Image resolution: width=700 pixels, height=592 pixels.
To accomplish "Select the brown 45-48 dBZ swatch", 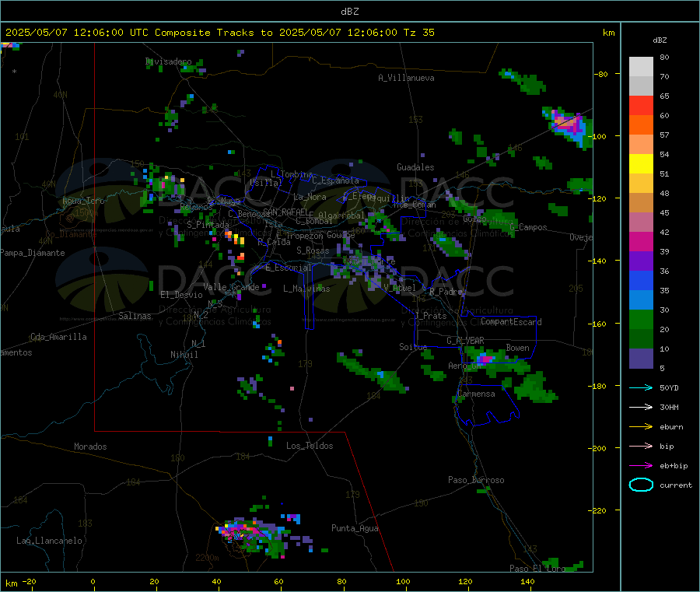I will (x=641, y=203).
